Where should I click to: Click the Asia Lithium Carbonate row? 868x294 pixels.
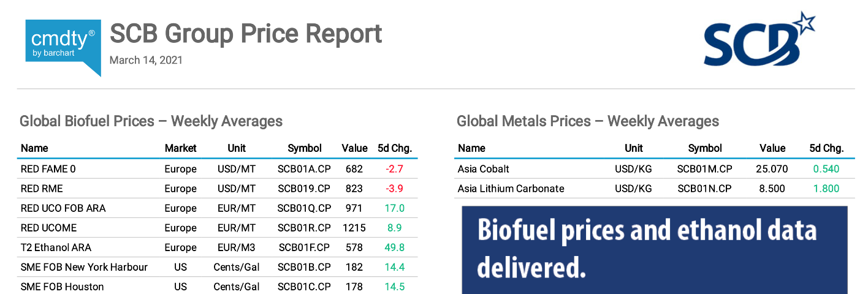tap(511, 189)
